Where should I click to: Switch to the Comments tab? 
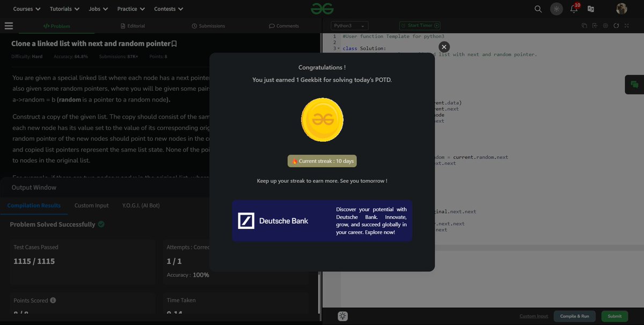[284, 26]
